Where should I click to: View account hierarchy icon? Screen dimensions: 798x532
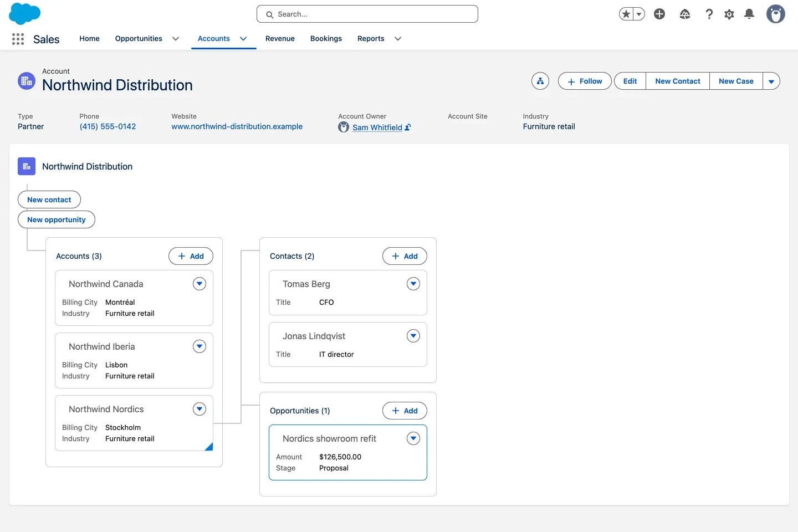[540, 81]
